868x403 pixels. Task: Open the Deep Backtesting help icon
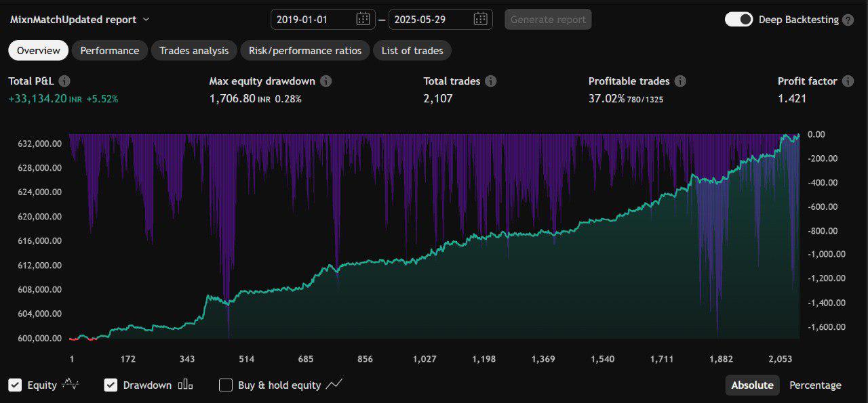pyautogui.click(x=847, y=19)
